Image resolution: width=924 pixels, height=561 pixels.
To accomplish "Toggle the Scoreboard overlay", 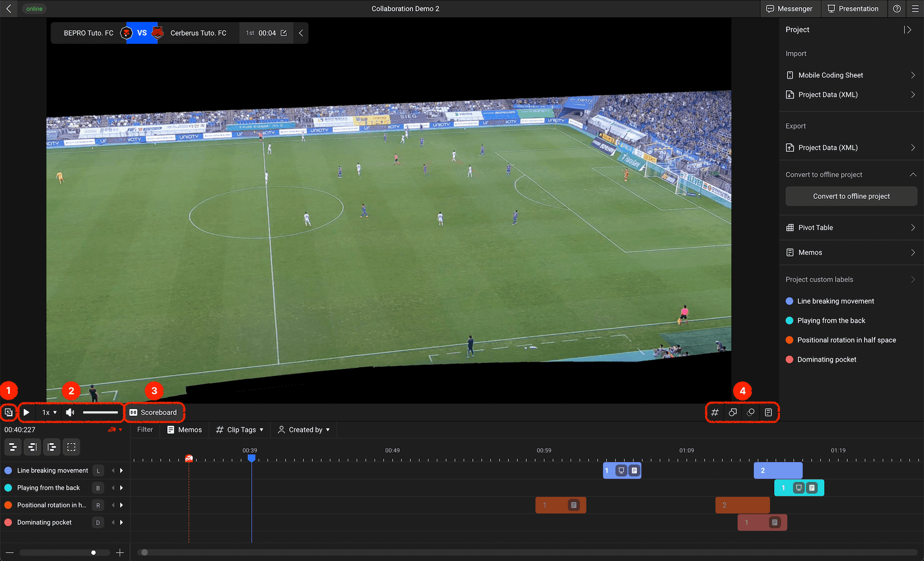I will (x=154, y=413).
